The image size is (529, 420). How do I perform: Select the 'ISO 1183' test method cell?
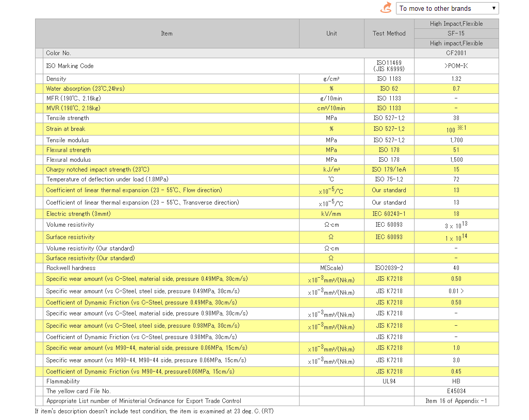coord(389,79)
